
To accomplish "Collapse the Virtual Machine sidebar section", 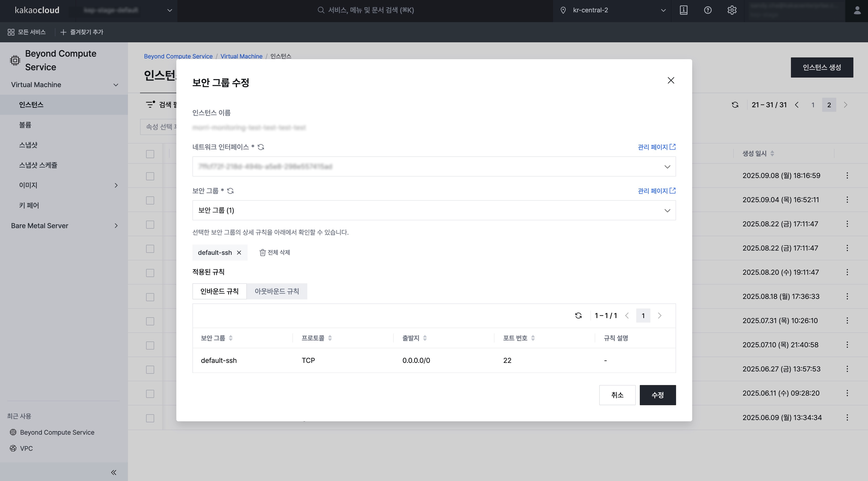I will pos(116,85).
